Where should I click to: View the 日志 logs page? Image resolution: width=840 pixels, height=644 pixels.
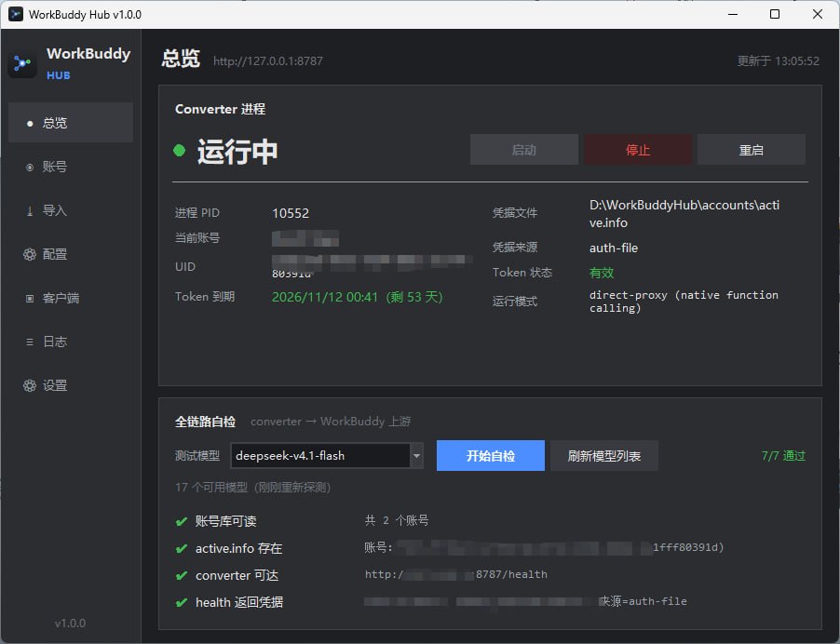(71, 342)
